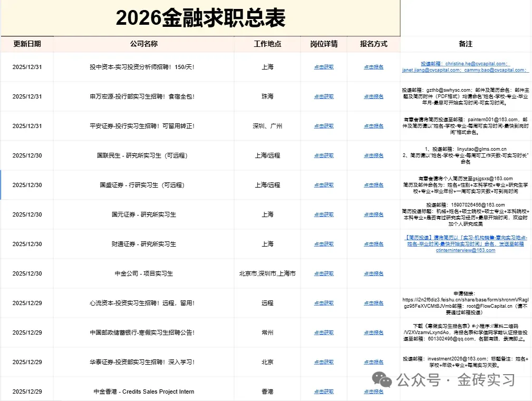Image resolution: width=532 pixels, height=401 pixels.
Task: Select cell 投中资本-实习投资分析师招聘！150/天！
Action: pos(142,67)
